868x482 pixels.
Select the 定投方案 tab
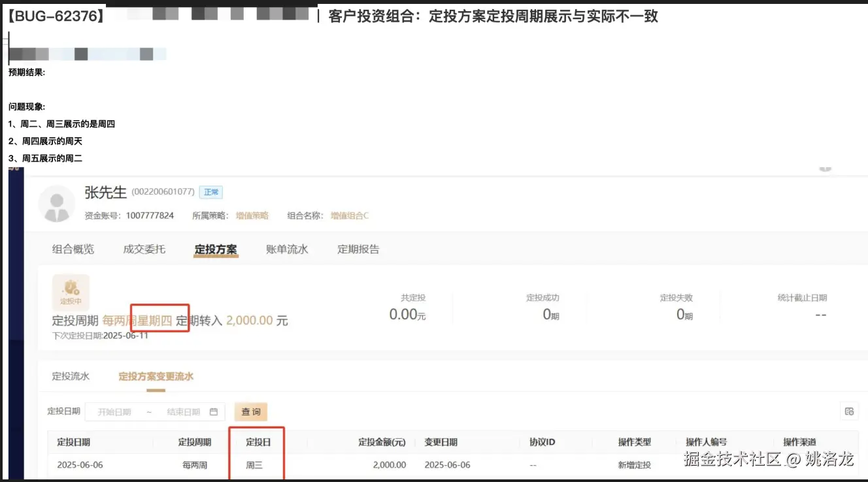coord(216,249)
